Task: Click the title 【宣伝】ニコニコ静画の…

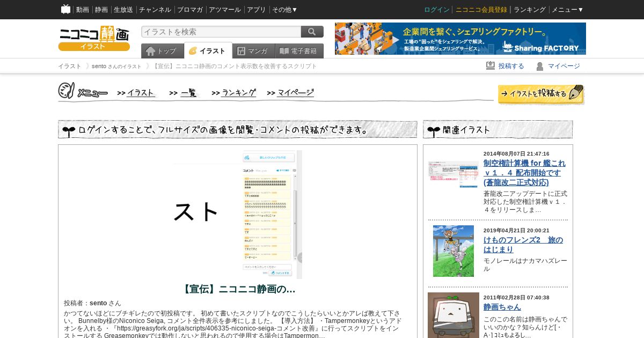Action: click(238, 289)
